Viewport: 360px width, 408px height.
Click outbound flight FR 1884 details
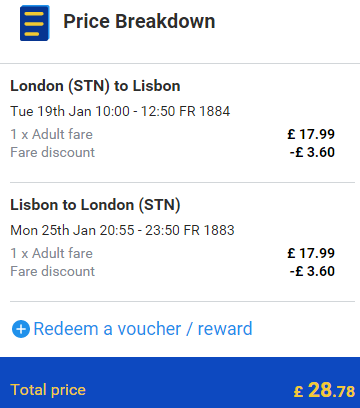(x=120, y=111)
